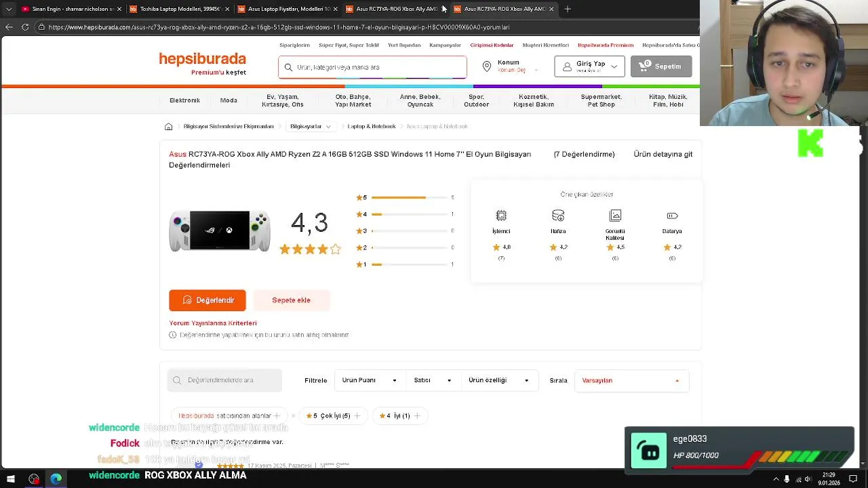Click the Windows Start button

11,479
